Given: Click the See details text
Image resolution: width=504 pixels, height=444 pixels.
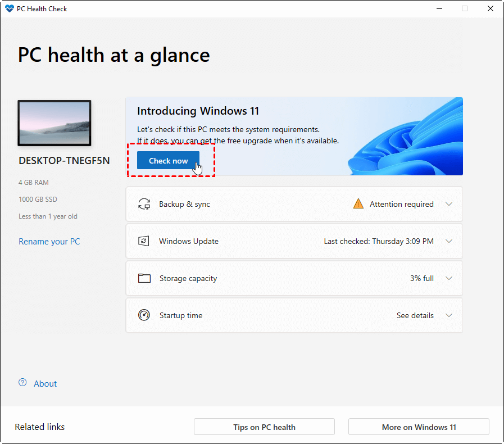Looking at the screenshot, I should [x=415, y=315].
